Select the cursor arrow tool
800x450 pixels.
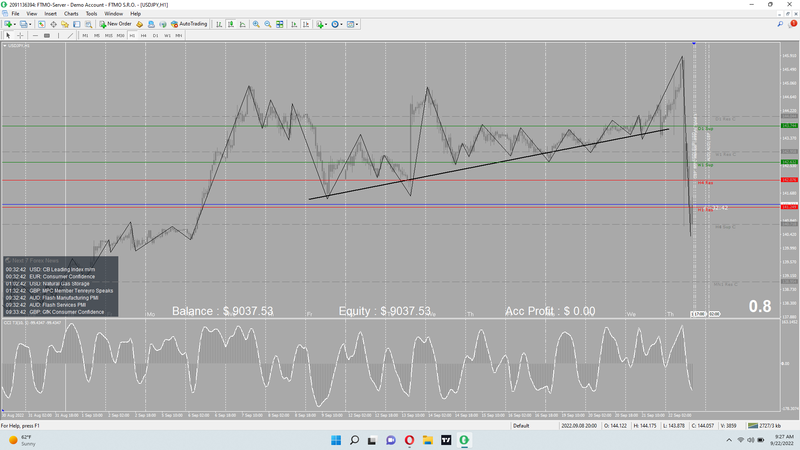(x=8, y=35)
